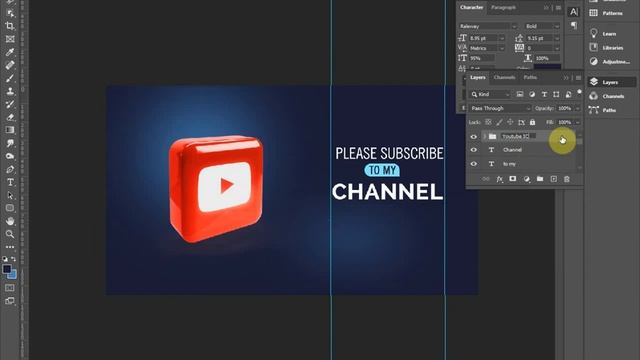Create a new layer
Image resolution: width=640 pixels, height=360 pixels.
click(553, 179)
